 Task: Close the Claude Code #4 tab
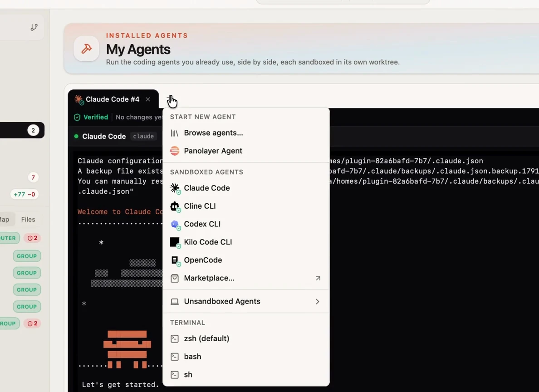coord(148,99)
